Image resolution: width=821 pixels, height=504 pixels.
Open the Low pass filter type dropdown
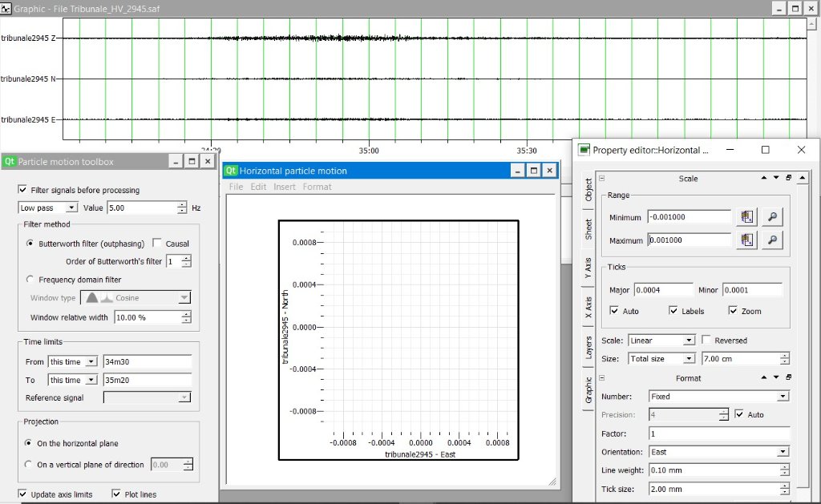pyautogui.click(x=48, y=208)
